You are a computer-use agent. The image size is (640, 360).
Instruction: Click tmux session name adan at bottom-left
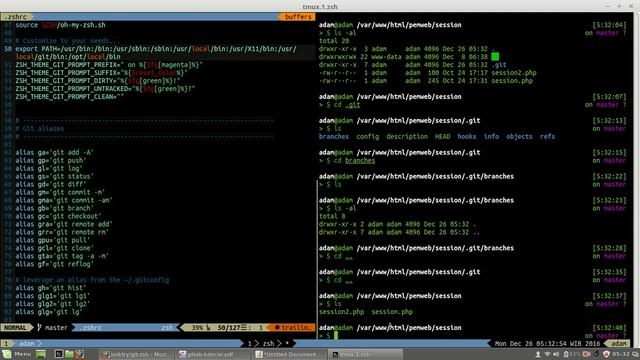tap(27, 344)
